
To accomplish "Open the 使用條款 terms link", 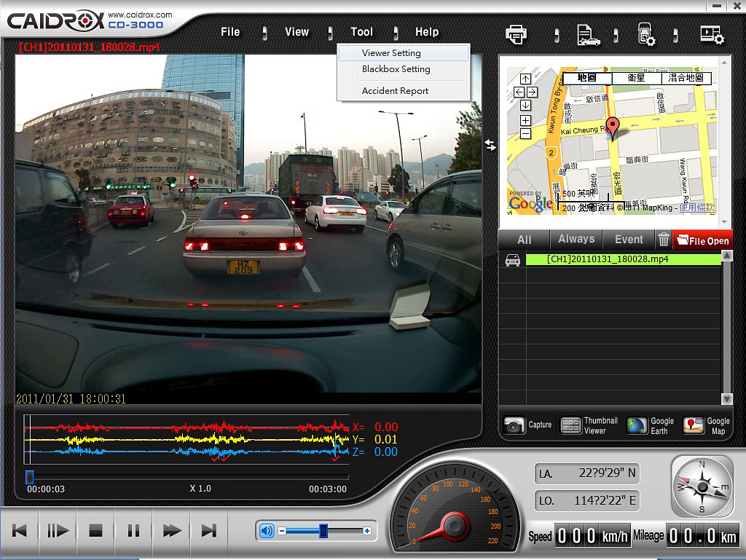I will tap(696, 208).
